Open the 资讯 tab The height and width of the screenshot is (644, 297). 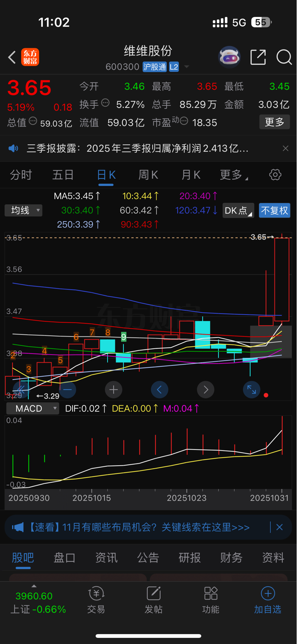106,558
